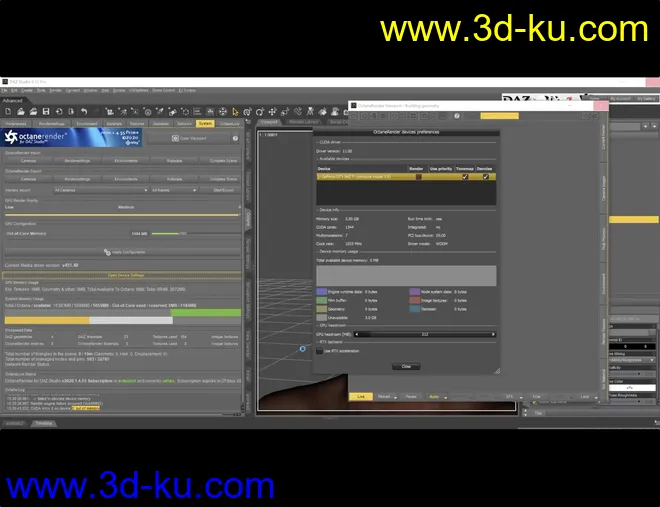Screen dimensions: 660x507
Task: Select the yellow arrow selection tool
Action: (x=235, y=111)
